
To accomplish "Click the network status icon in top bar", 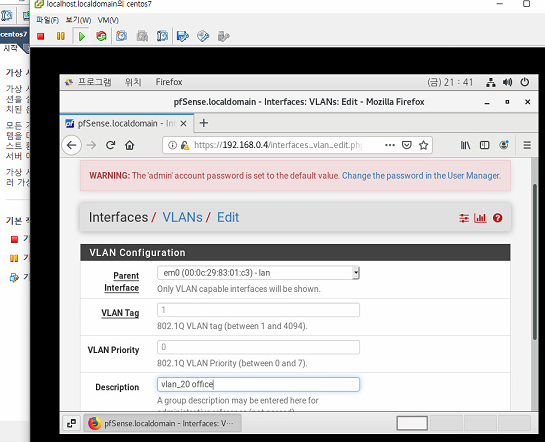I will click(x=491, y=82).
